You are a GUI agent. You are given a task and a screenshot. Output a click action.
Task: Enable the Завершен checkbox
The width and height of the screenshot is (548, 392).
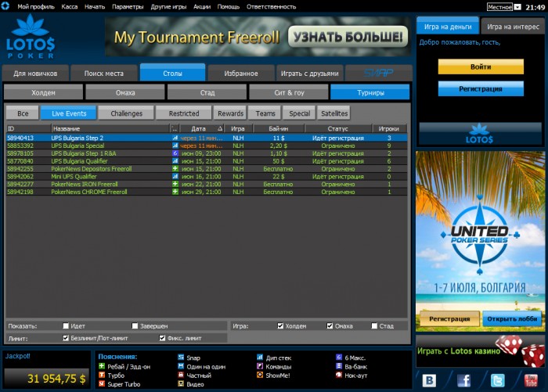pyautogui.click(x=135, y=325)
